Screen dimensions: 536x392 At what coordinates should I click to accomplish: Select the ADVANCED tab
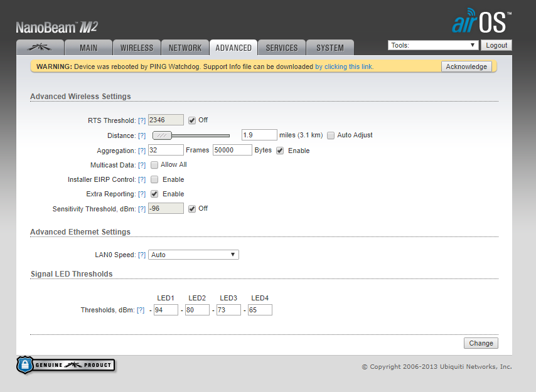point(233,48)
